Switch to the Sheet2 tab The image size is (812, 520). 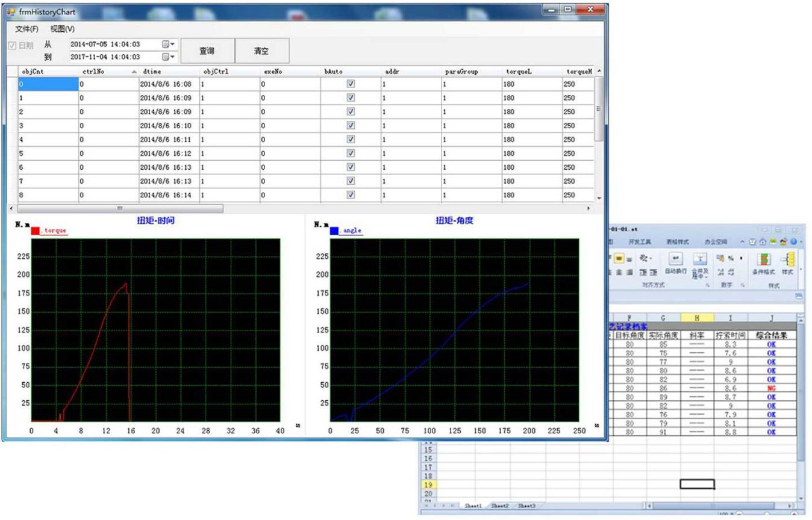pyautogui.click(x=499, y=506)
